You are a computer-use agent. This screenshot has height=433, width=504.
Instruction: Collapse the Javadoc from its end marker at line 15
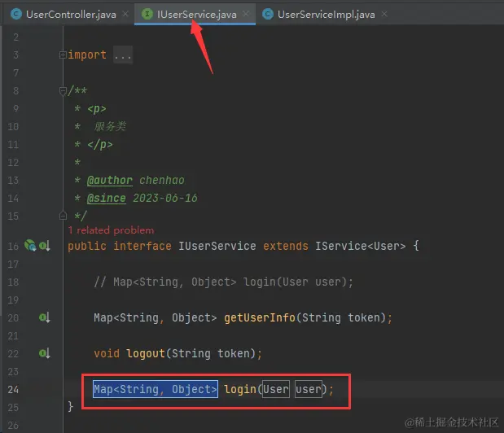coord(63,216)
